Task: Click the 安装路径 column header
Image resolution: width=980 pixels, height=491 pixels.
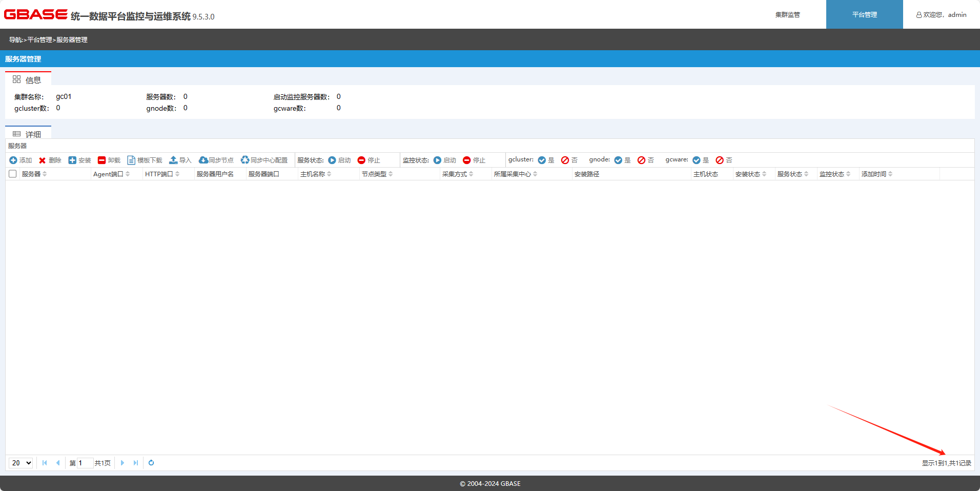Action: click(x=587, y=174)
